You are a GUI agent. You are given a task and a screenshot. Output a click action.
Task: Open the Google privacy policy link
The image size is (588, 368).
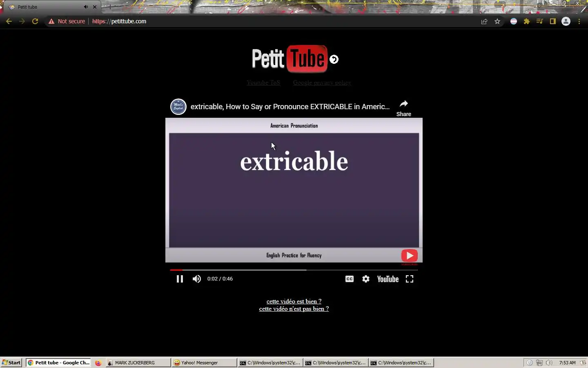322,83
